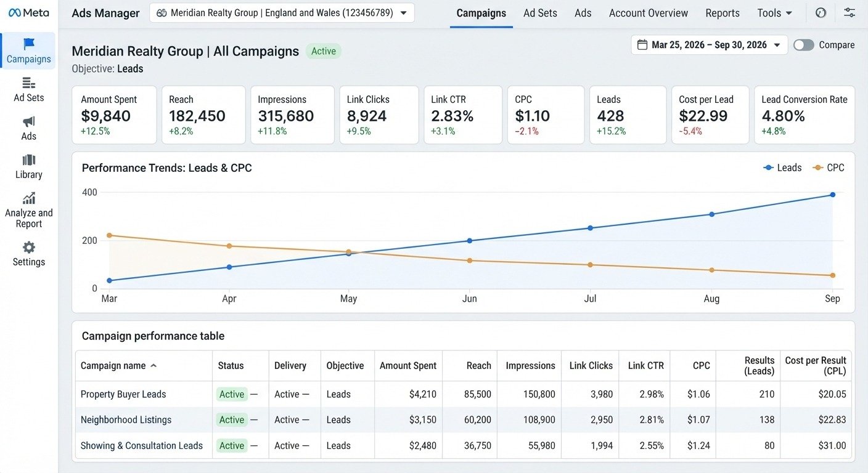Image resolution: width=868 pixels, height=473 pixels.
Task: Open Campaigns flag icon in left sidebar
Action: tap(29, 44)
